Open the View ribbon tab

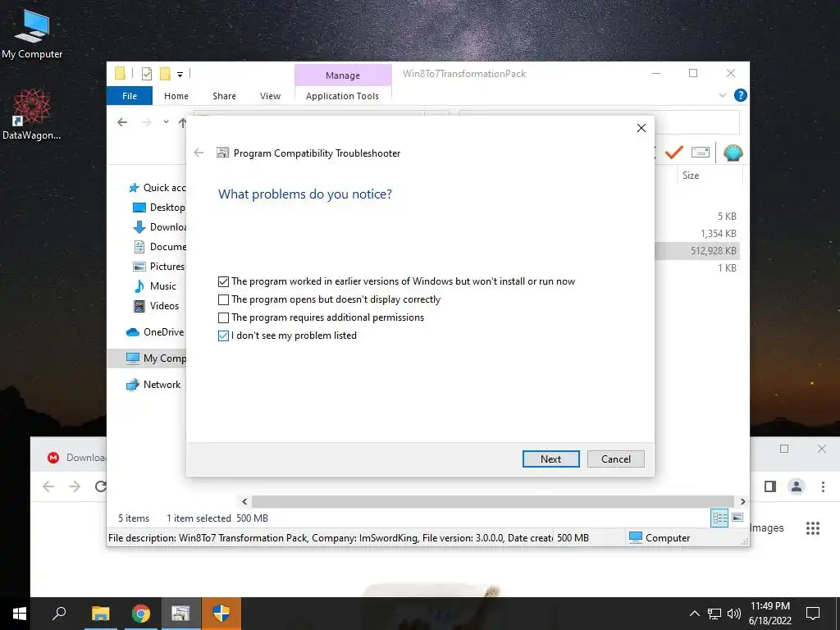[x=270, y=96]
